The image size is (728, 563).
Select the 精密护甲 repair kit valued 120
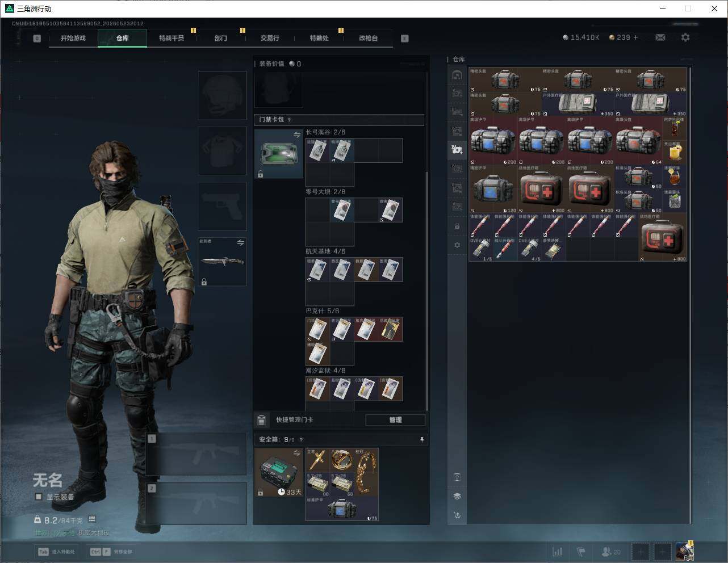point(493,189)
